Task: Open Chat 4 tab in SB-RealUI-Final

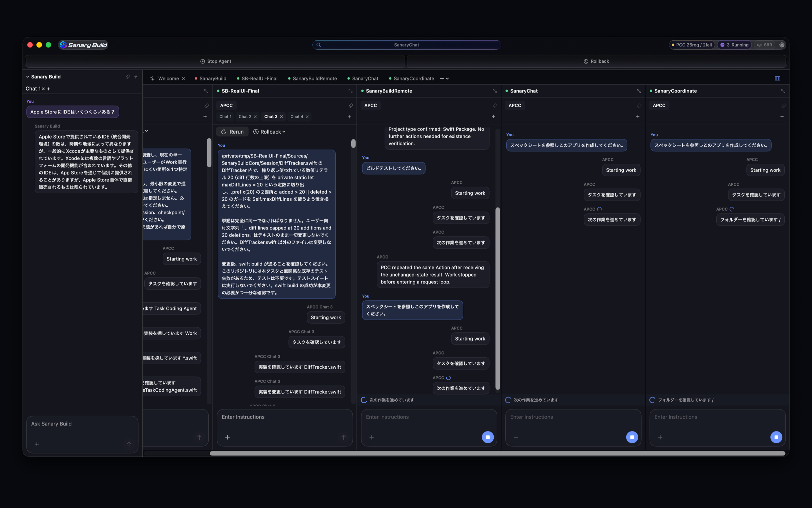Action: [297, 117]
